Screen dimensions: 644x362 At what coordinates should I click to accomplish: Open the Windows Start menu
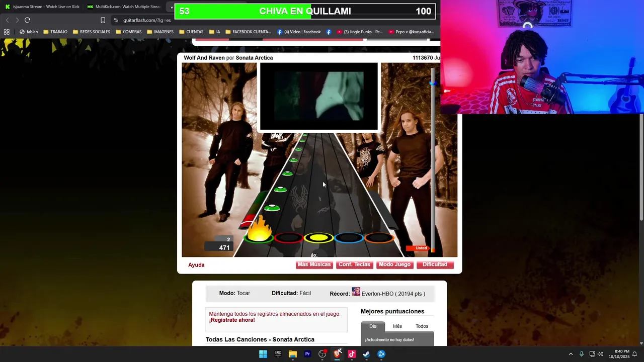click(x=263, y=354)
